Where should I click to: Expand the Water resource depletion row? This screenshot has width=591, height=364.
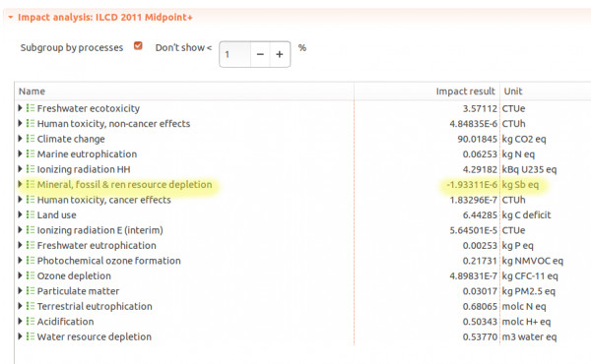click(20, 336)
